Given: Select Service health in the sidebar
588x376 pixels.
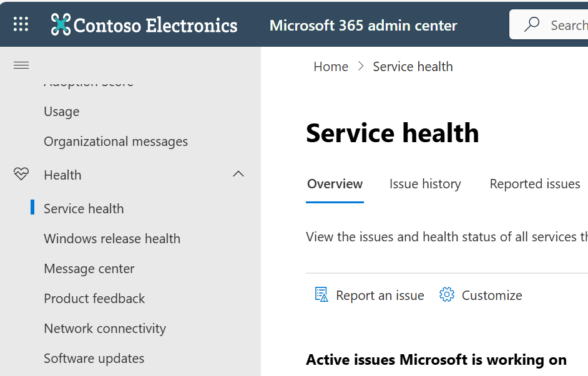Looking at the screenshot, I should coord(84,209).
